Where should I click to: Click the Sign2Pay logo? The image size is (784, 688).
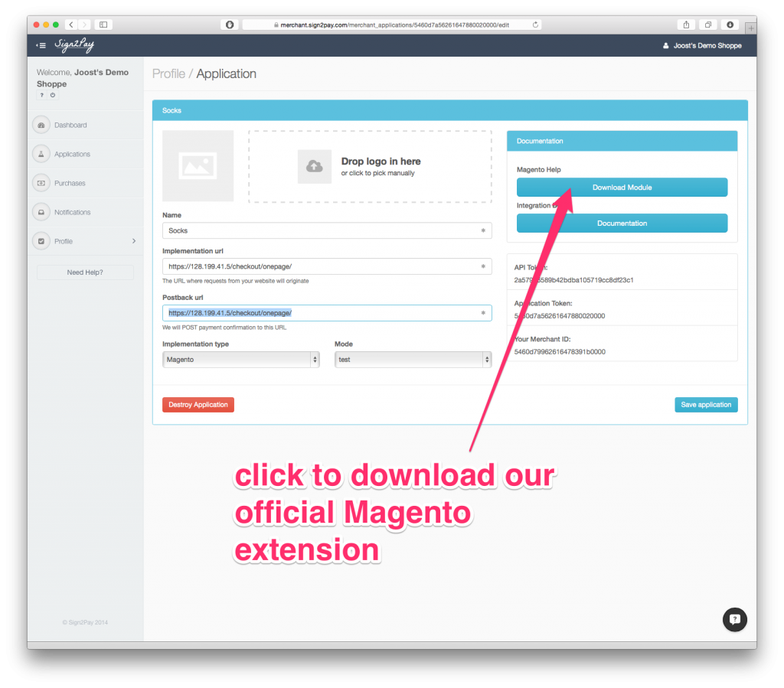coord(74,45)
